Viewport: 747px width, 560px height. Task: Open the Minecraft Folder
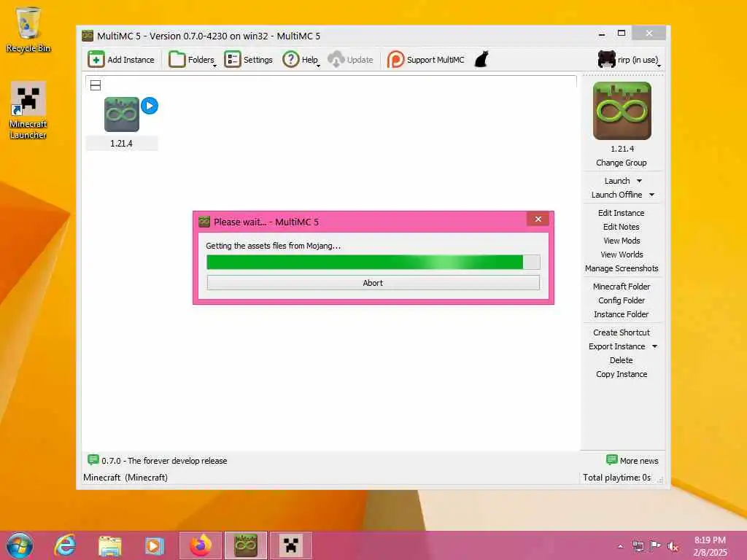pos(622,286)
